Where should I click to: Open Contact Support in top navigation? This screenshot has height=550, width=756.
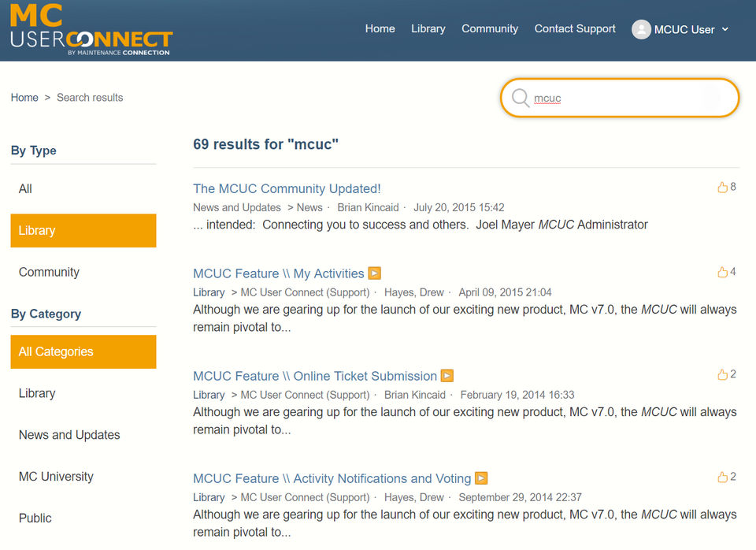(575, 29)
